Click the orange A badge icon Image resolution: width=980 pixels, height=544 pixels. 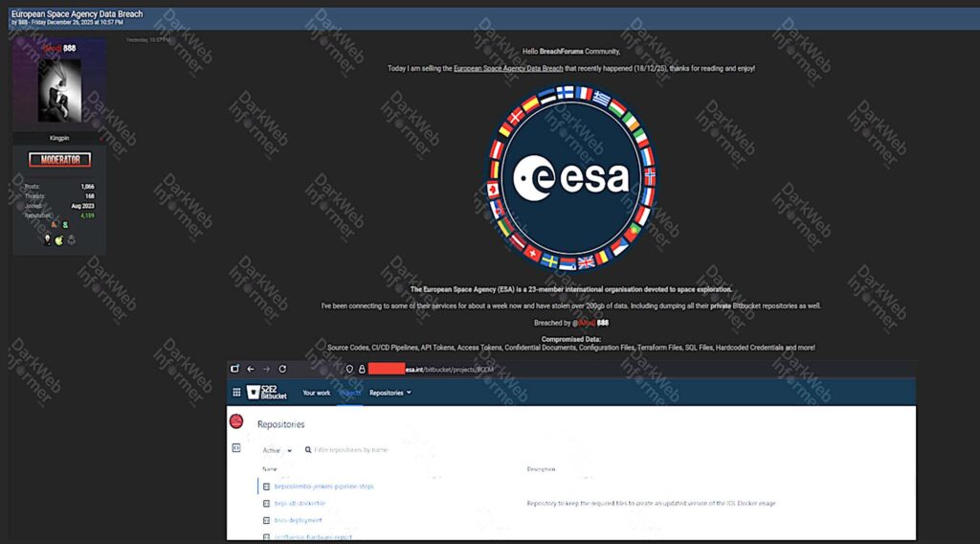(x=55, y=224)
